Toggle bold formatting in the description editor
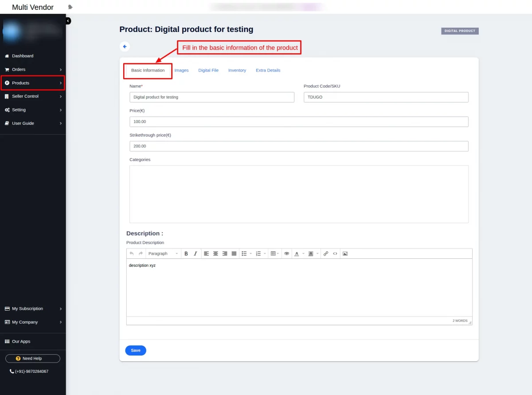532x395 pixels. (186, 253)
